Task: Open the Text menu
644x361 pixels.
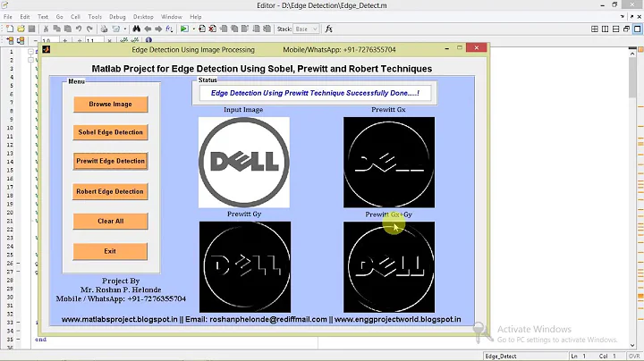Action: click(43, 17)
